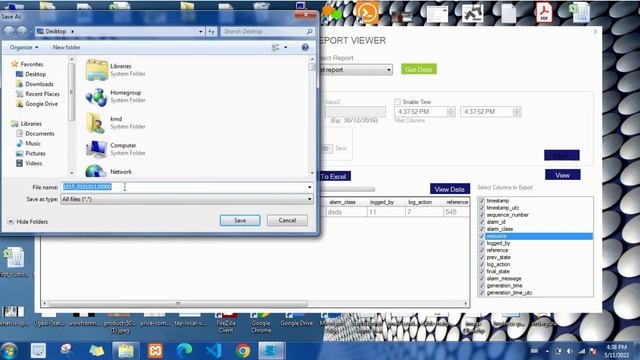Image resolution: width=640 pixels, height=360 pixels.
Task: Select Documents under Libraries
Action: tap(35, 133)
